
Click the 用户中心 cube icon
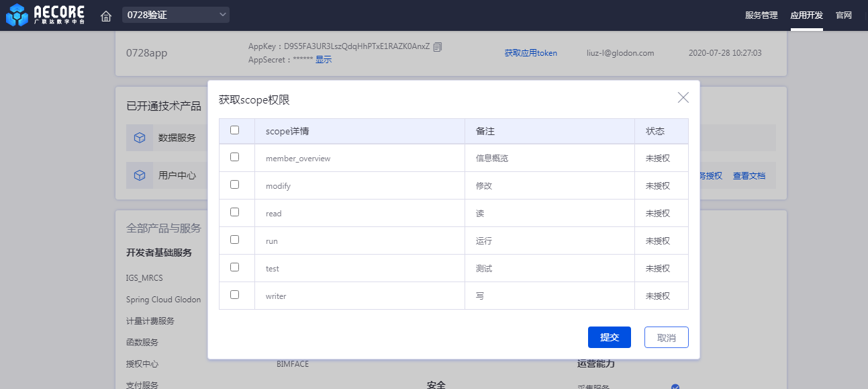tap(140, 175)
